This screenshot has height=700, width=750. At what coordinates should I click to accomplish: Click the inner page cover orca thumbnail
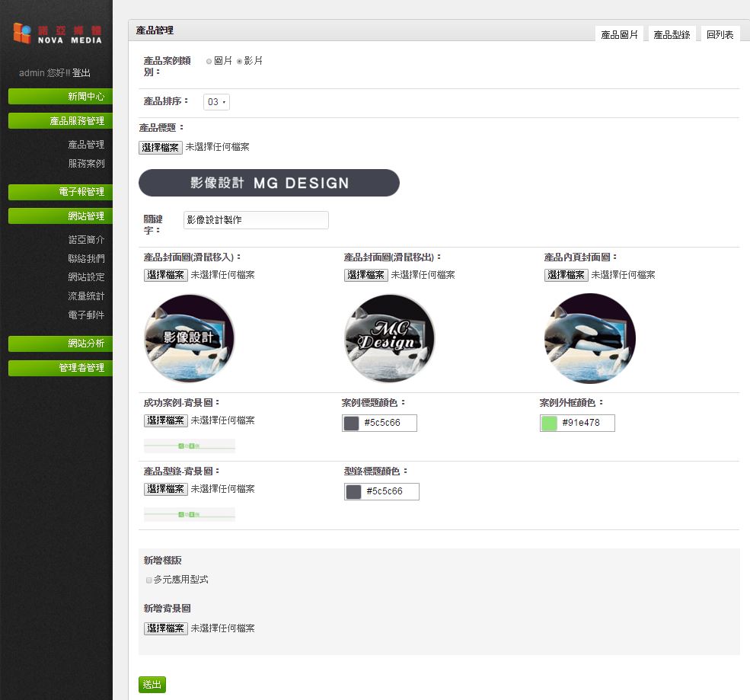click(x=590, y=338)
